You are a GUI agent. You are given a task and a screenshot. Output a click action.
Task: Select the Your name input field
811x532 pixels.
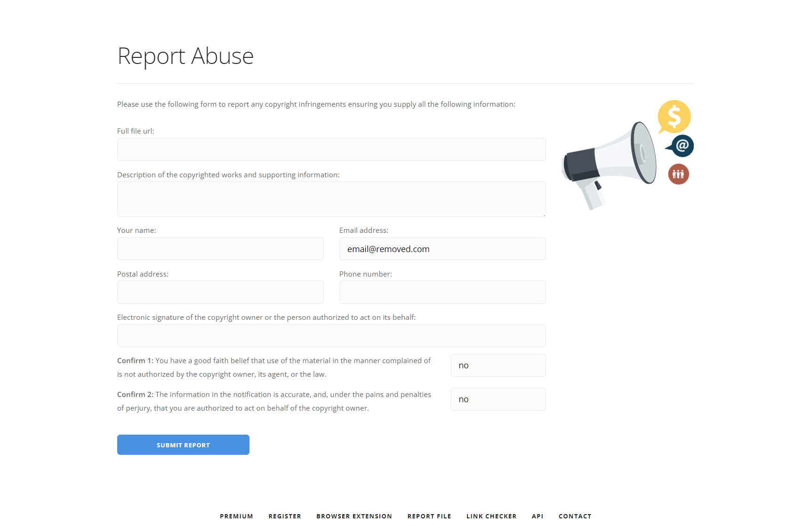220,249
